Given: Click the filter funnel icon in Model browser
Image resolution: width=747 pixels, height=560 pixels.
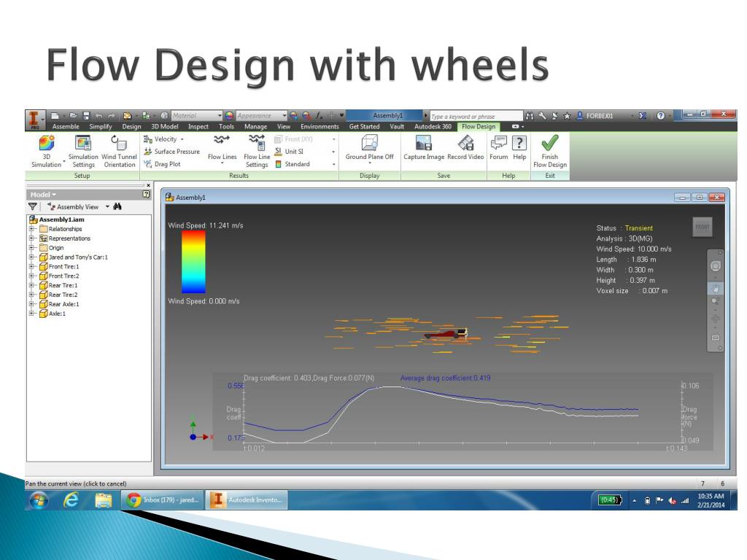Looking at the screenshot, I should (32, 206).
